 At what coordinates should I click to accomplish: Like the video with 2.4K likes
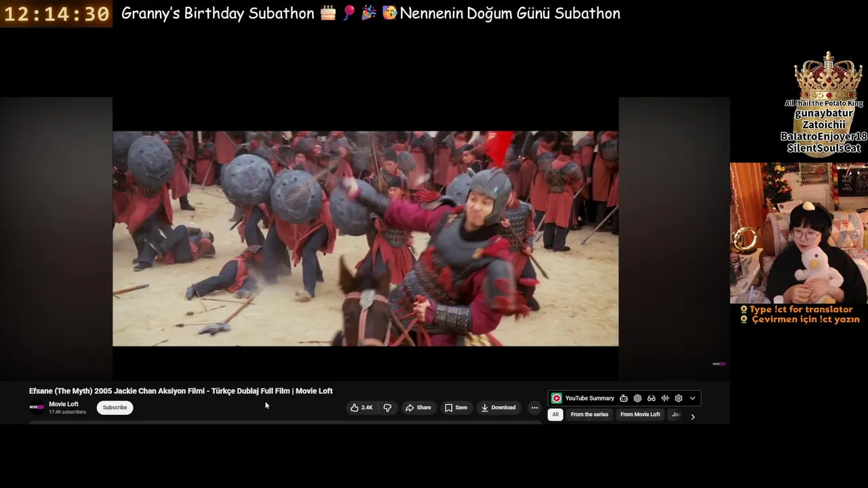(x=361, y=407)
